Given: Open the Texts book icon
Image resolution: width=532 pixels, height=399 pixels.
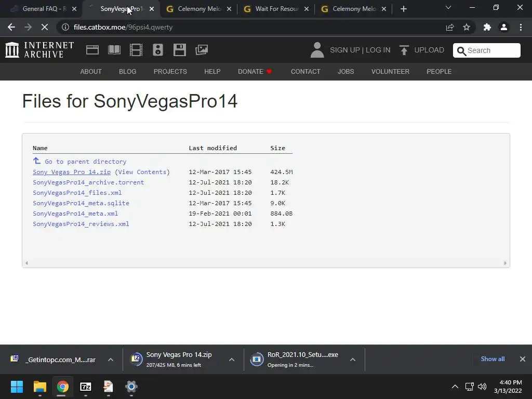Looking at the screenshot, I should (114, 50).
